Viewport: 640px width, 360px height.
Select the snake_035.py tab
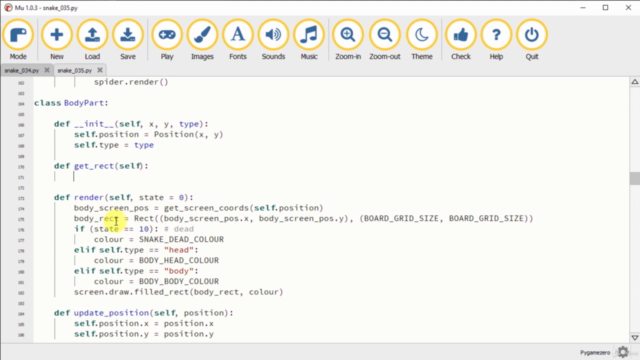click(74, 71)
